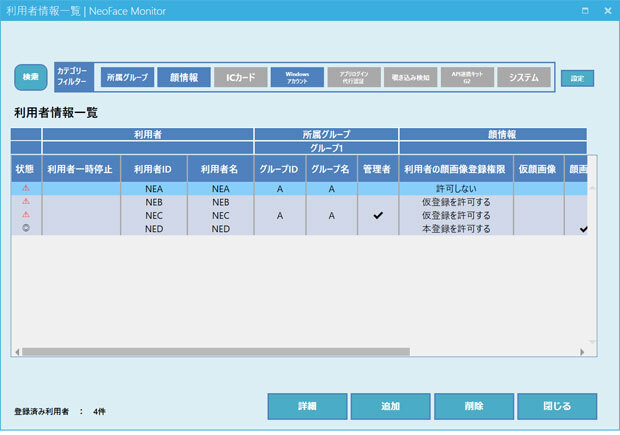Click the warning status icon in the NEB row

pyautogui.click(x=26, y=201)
